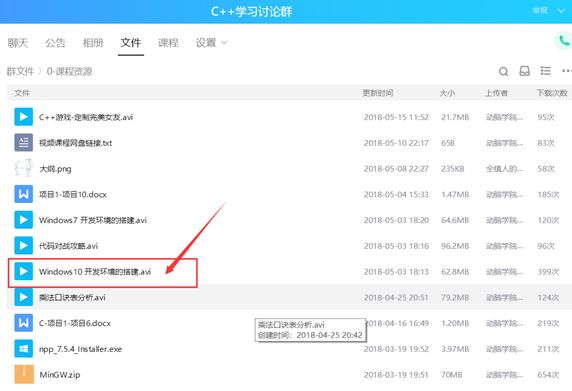Click the video icon of Windows10 开发环境的搭建.avi
This screenshot has width=572, height=391.
tap(24, 271)
